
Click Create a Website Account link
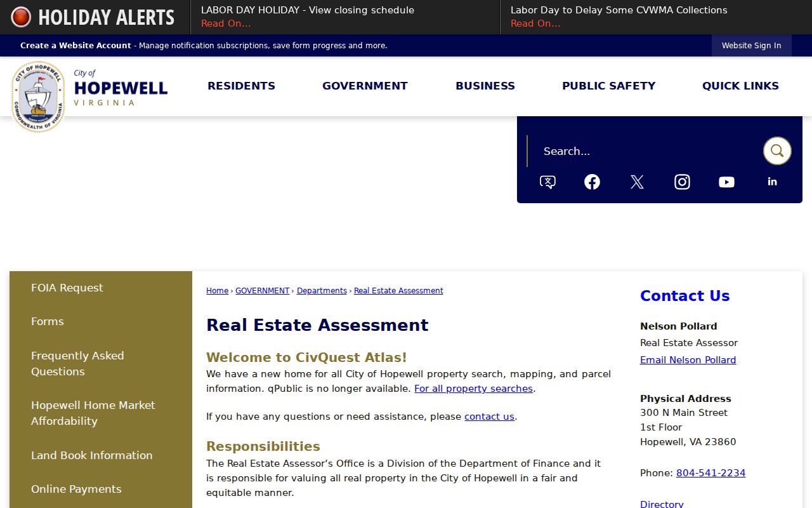tap(75, 46)
